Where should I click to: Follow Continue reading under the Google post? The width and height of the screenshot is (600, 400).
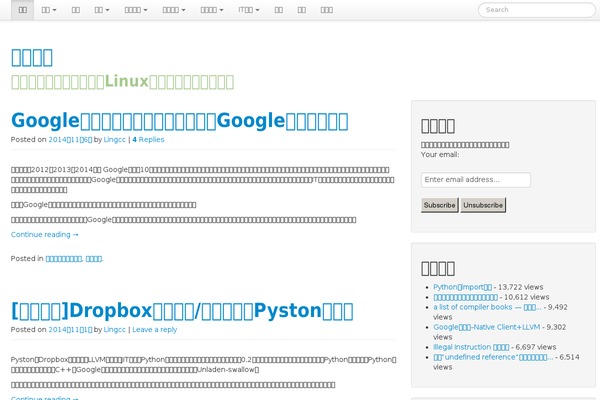tap(45, 235)
